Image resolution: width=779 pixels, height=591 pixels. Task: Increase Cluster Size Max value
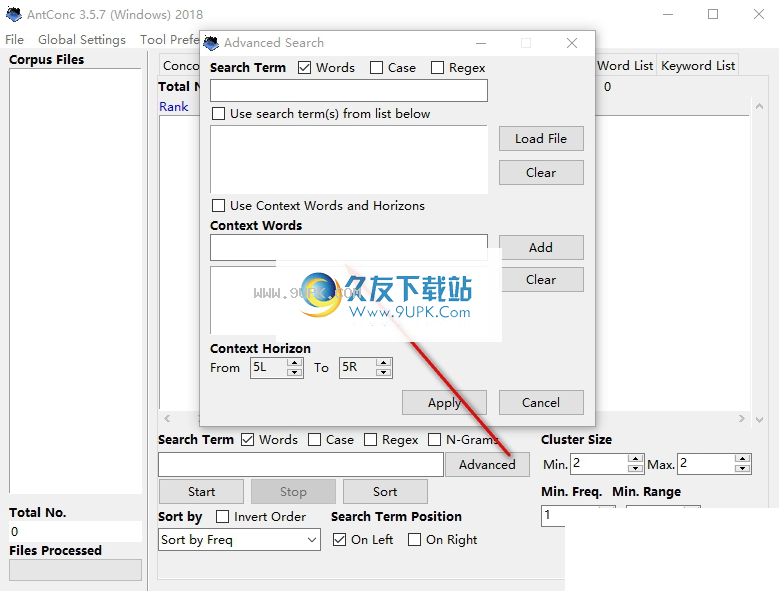coord(742,459)
